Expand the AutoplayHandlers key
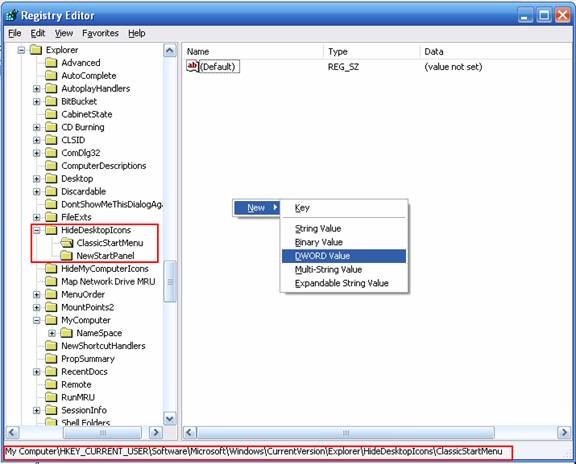576x464 pixels. click(x=37, y=89)
